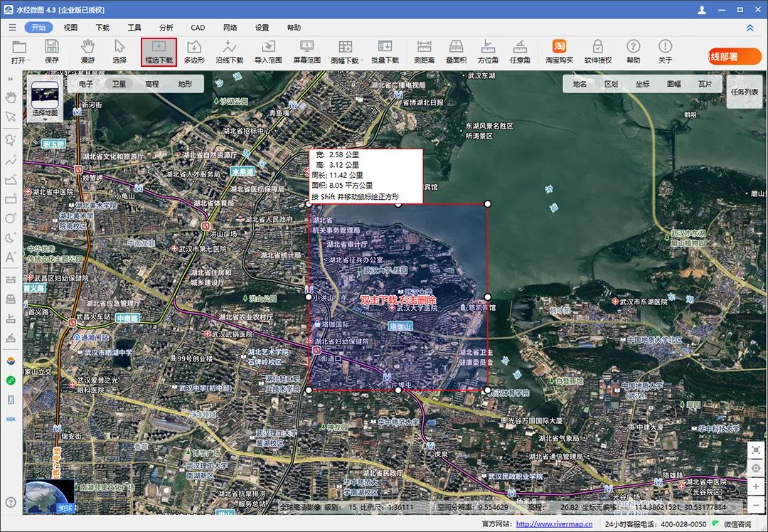This screenshot has height=532, width=768.
Task: Choose the 沿线下载 along-line download tool
Action: (x=229, y=51)
